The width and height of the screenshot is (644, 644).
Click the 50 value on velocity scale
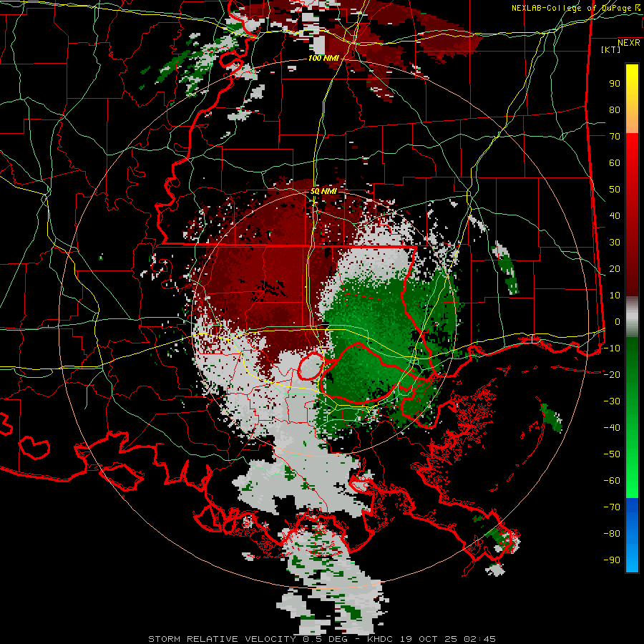point(615,190)
